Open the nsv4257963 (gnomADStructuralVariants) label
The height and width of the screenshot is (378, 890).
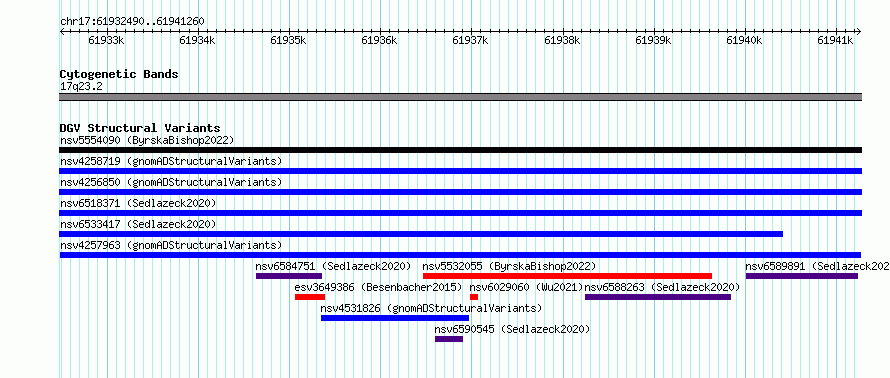(x=171, y=245)
